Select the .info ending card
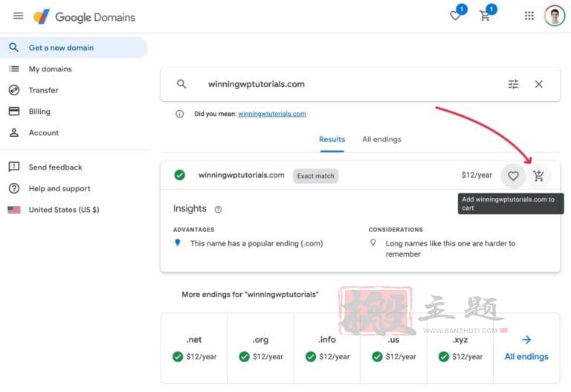 click(327, 349)
